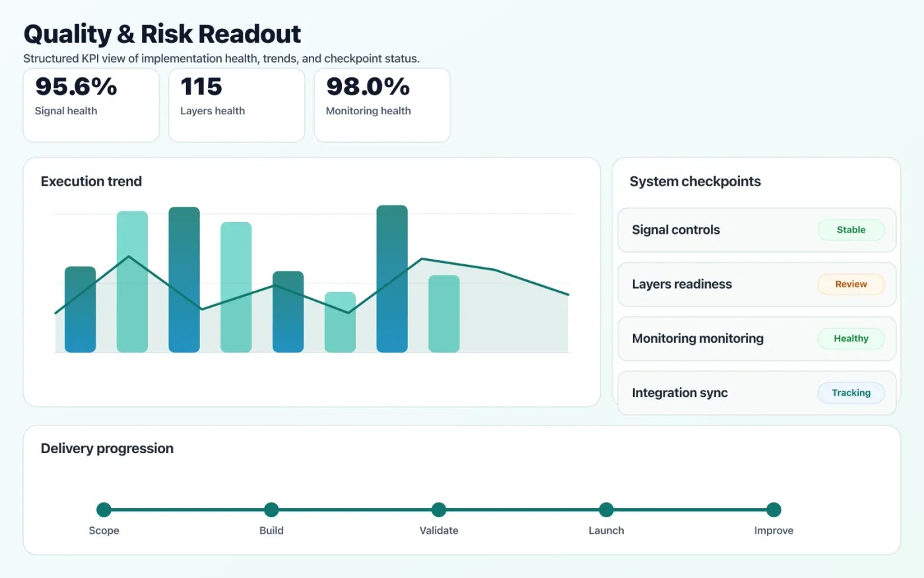Screen dimensions: 924x578
Task: Click the Delivery progression section heading
Action: pos(106,448)
